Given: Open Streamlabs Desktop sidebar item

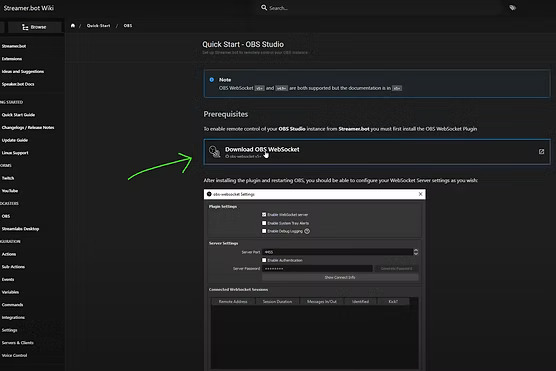Looking at the screenshot, I should 20,229.
